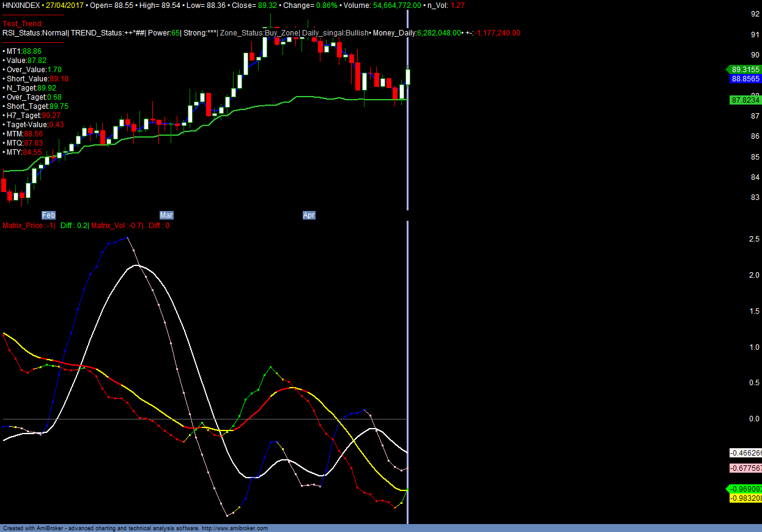Click the MT1 value line 88.86

(x=24, y=51)
